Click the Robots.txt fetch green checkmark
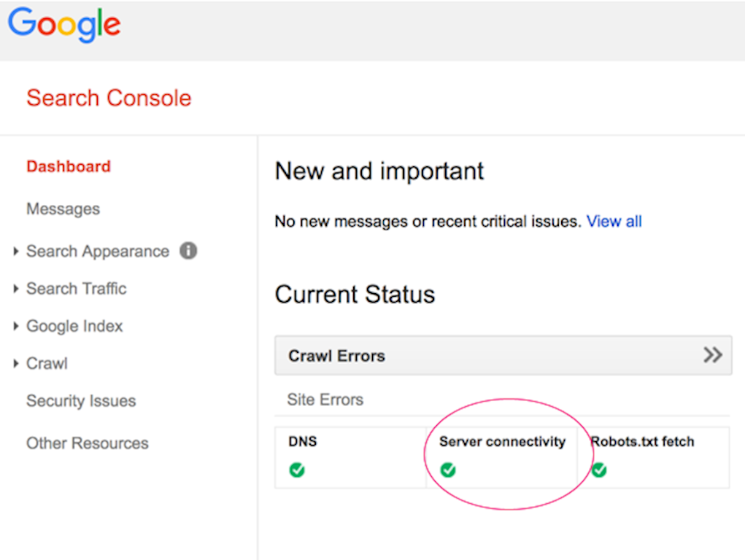The width and height of the screenshot is (745, 560). 599,470
